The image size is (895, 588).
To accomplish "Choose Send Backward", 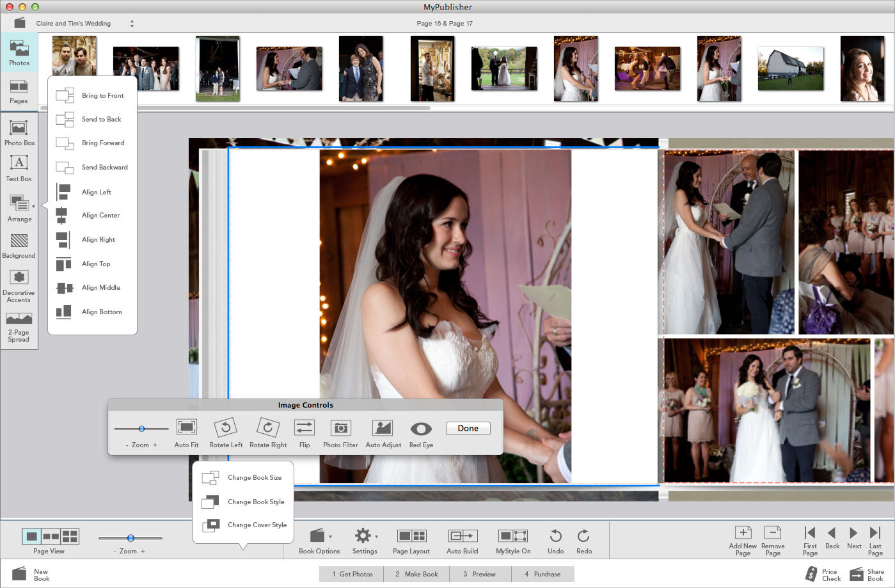I will 92,167.
